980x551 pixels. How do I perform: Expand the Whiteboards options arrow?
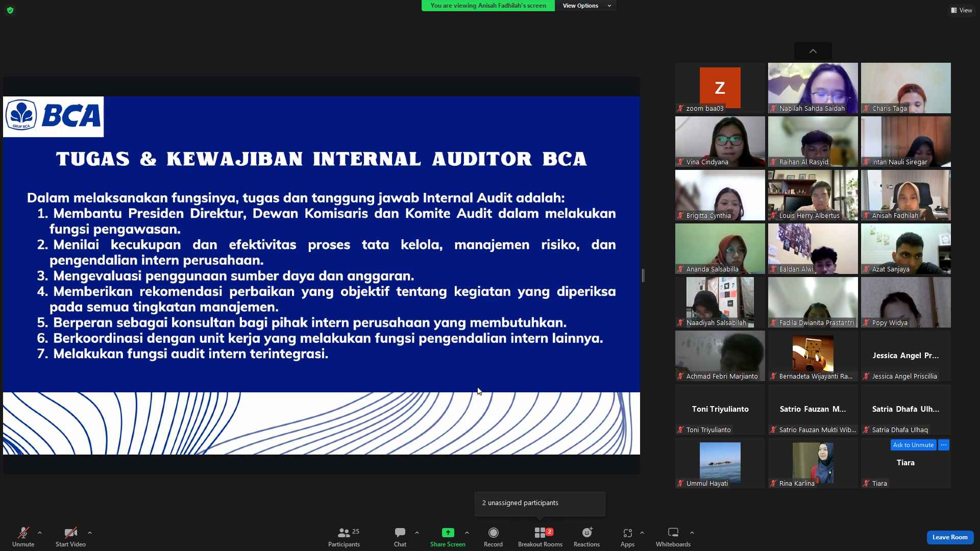coord(692,533)
